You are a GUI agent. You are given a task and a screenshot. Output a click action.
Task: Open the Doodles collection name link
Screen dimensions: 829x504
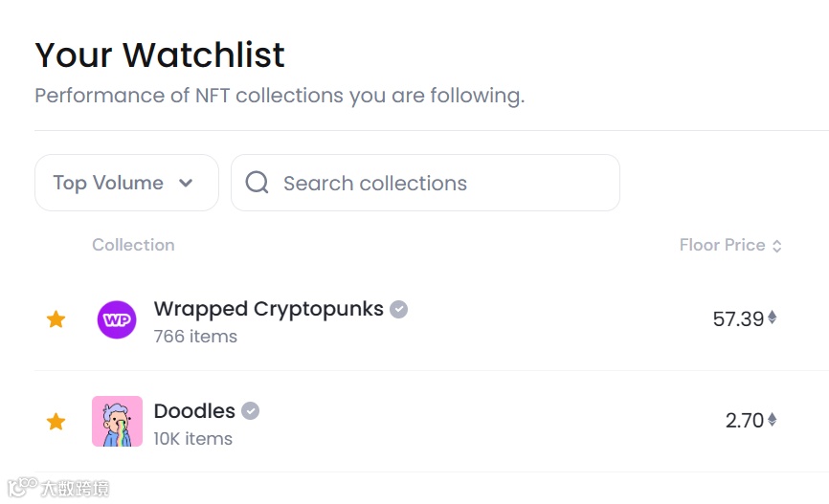(x=194, y=411)
